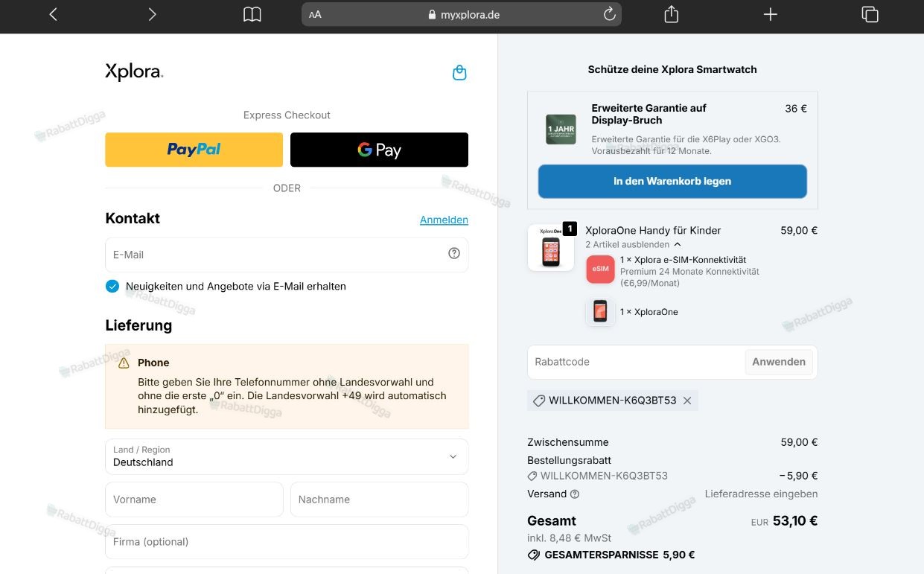Image resolution: width=924 pixels, height=574 pixels.
Task: Click the small XploraOne phone thumbnail
Action: (600, 312)
